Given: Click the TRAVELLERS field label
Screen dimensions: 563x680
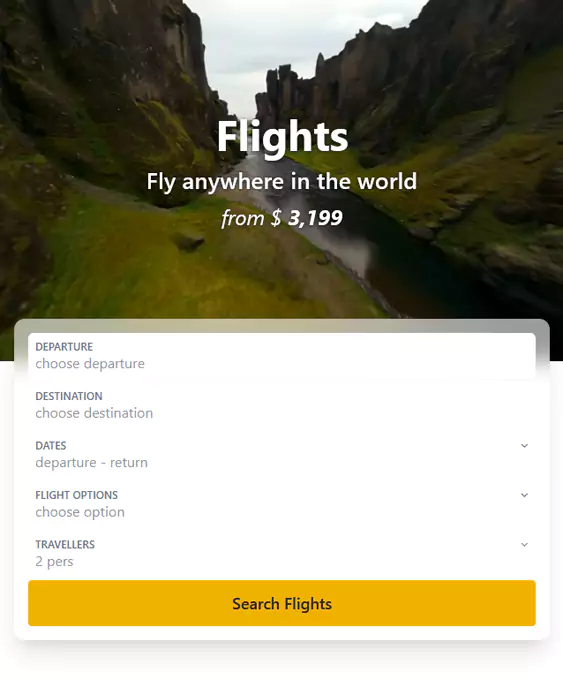Looking at the screenshot, I should pyautogui.click(x=65, y=545).
